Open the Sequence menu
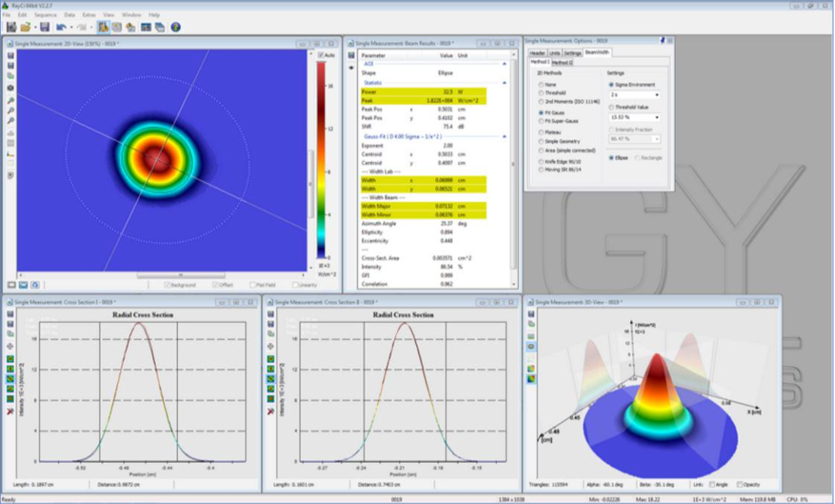The width and height of the screenshot is (835, 504). (45, 15)
